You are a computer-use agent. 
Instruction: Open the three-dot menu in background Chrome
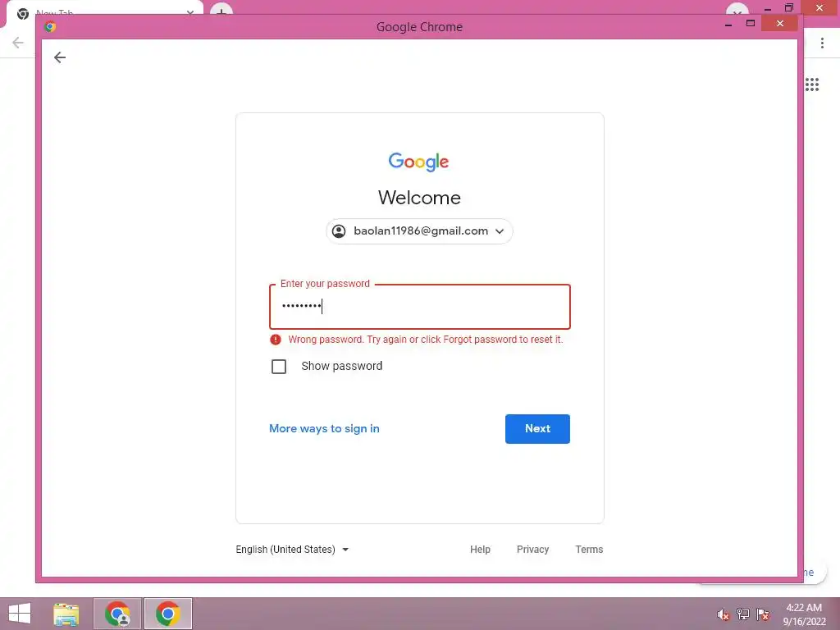click(822, 43)
